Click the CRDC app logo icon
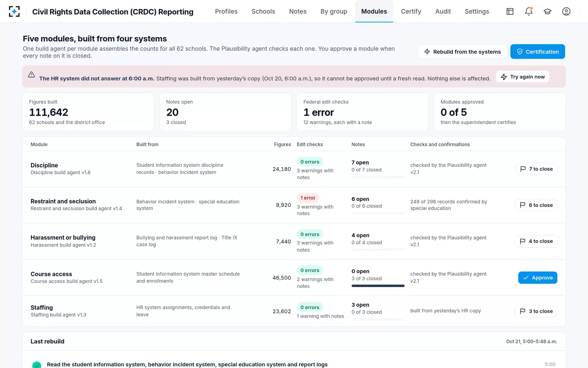588x368 pixels. tap(14, 11)
